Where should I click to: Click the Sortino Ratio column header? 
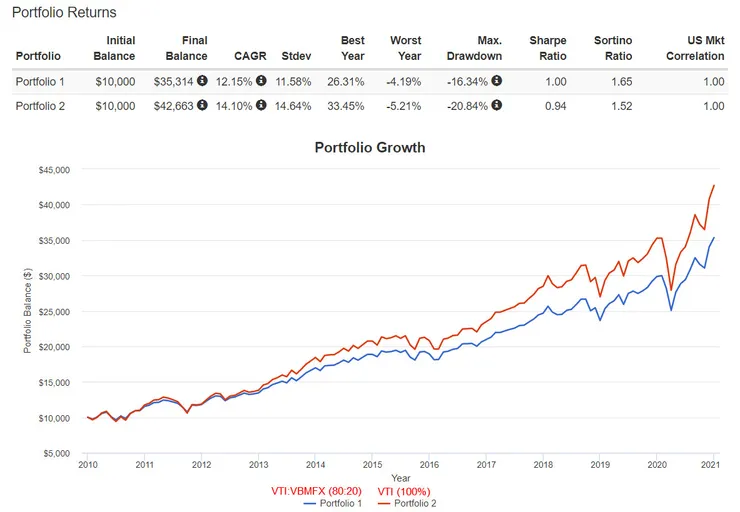tap(612, 49)
